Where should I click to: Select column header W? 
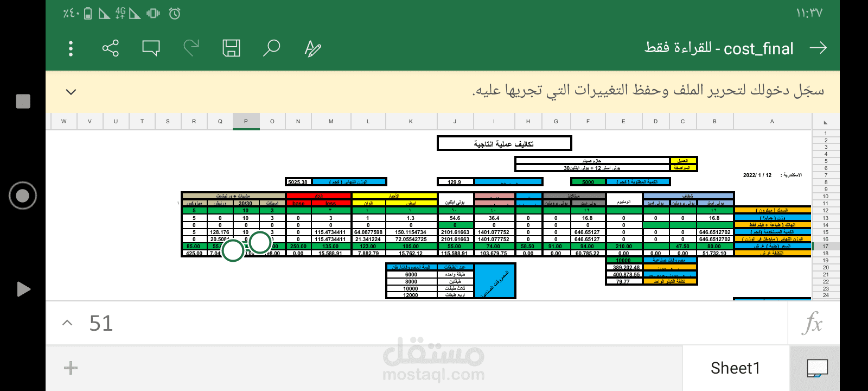pos(64,122)
